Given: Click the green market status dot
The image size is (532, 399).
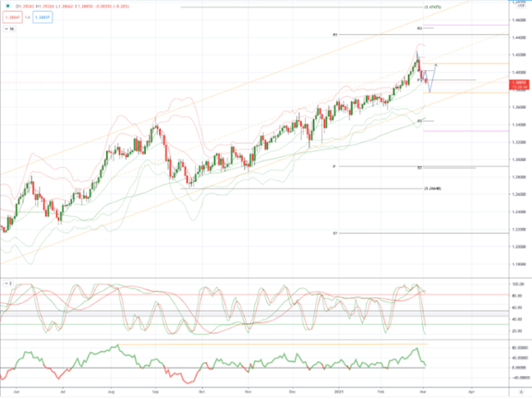Looking at the screenshot, I should click(x=7, y=6).
